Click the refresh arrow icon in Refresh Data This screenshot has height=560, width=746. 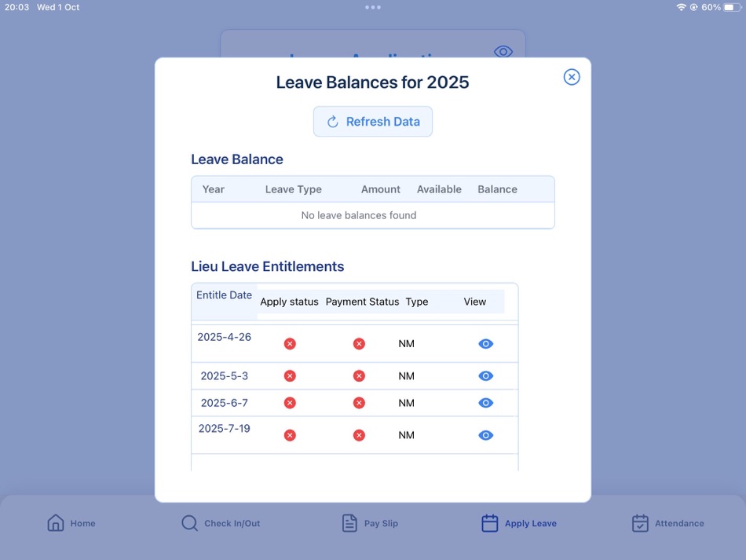point(333,122)
